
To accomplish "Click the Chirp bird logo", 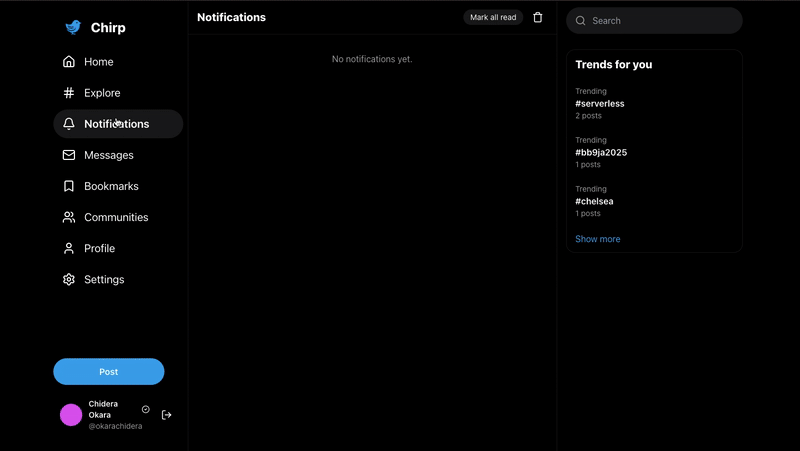I will tap(73, 28).
